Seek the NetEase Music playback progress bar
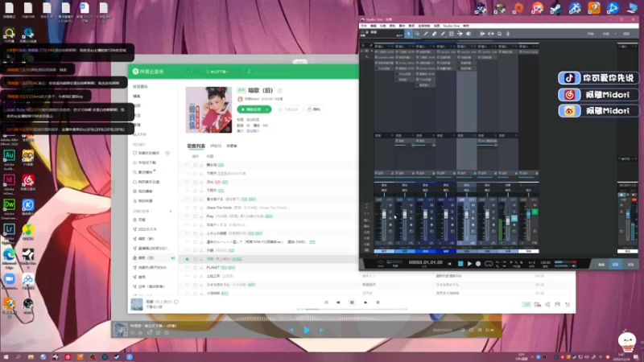Screen dimensions: 644x362 click(x=353, y=309)
